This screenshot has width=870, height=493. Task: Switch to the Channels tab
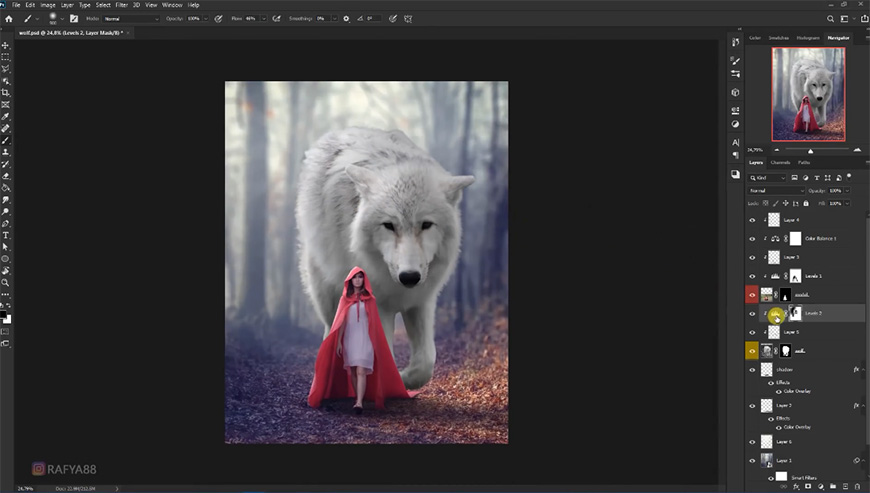pyautogui.click(x=780, y=162)
